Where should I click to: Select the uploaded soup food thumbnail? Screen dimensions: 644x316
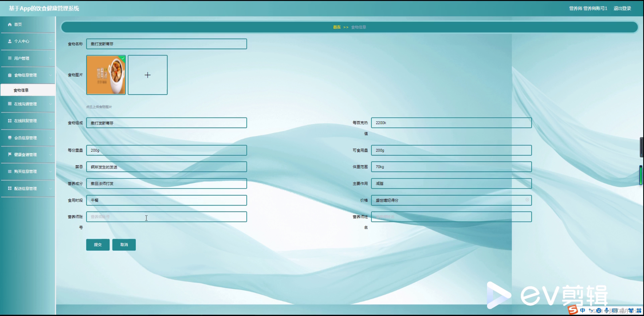pos(106,75)
